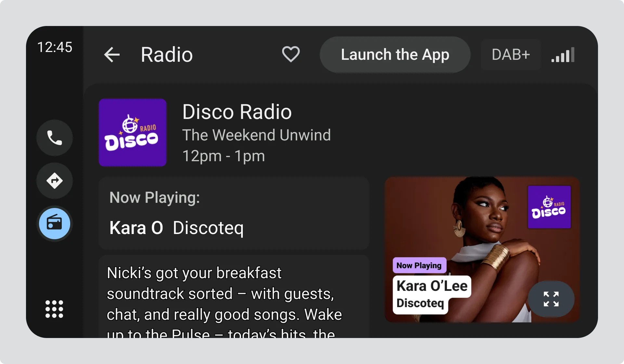This screenshot has height=364, width=624.
Task: Open navigation directions icon in sidebar
Action: pos(55,181)
